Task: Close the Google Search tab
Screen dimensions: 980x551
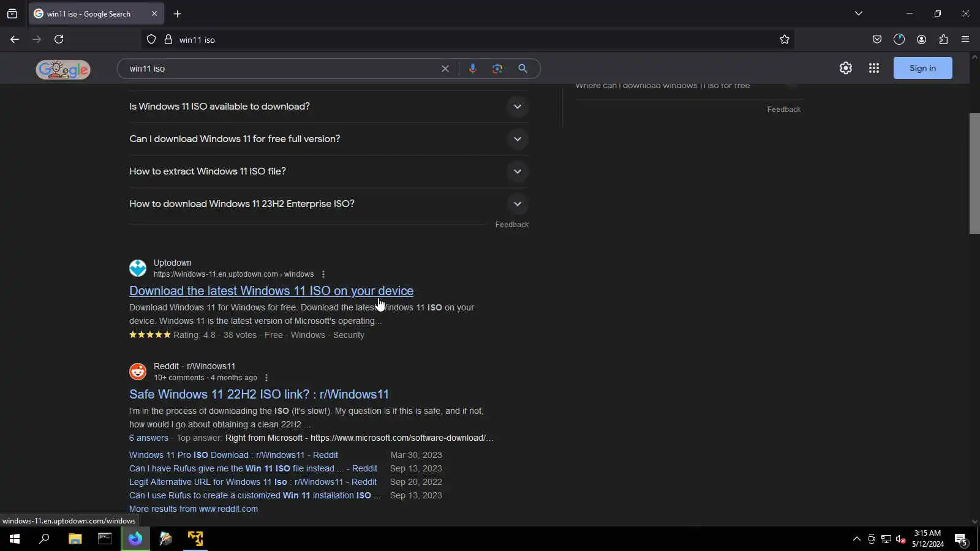Action: 154,13
